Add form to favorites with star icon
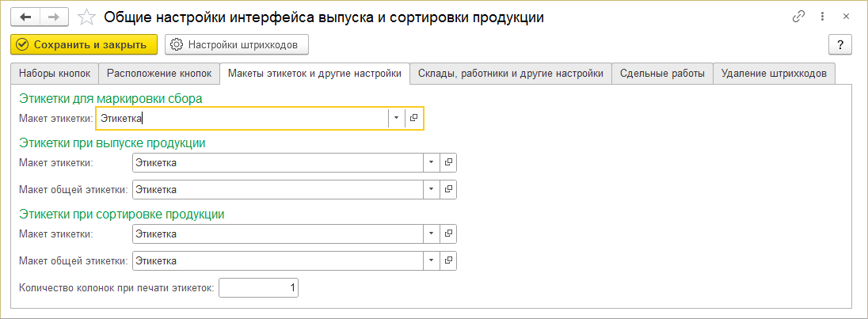Image resolution: width=868 pixels, height=319 pixels. [88, 17]
